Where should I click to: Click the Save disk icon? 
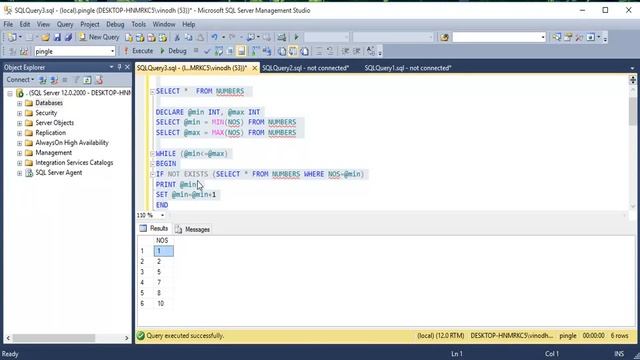[x=57, y=38]
